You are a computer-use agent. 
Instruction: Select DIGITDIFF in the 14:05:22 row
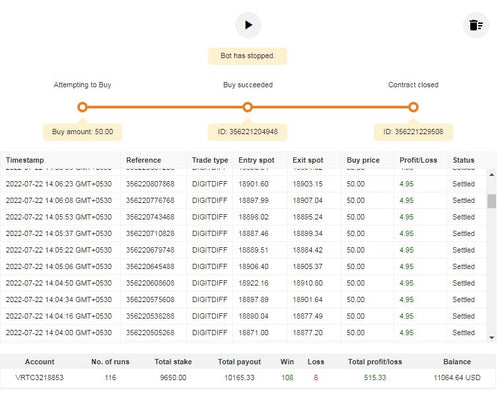pos(210,250)
